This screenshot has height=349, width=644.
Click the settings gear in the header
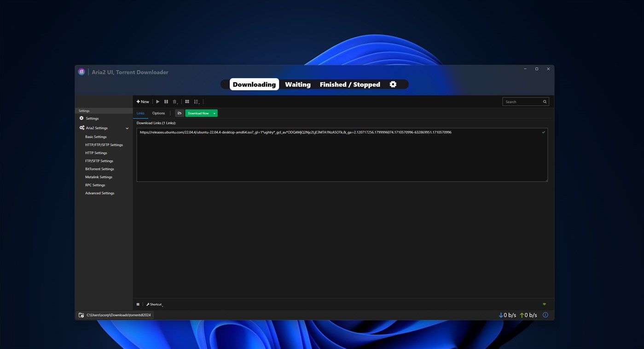[393, 84]
